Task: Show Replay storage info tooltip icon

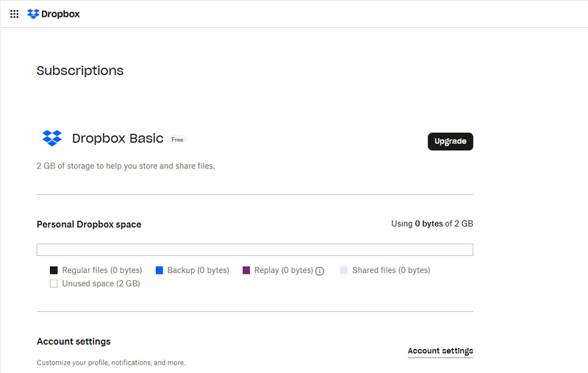Action: 320,271
